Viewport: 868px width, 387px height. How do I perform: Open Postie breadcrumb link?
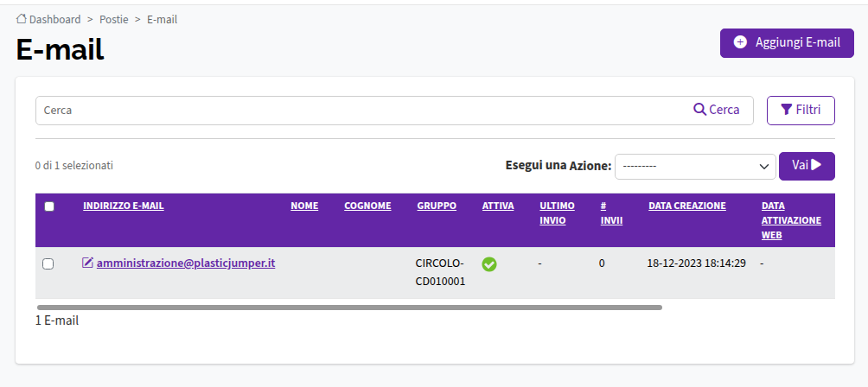click(113, 19)
